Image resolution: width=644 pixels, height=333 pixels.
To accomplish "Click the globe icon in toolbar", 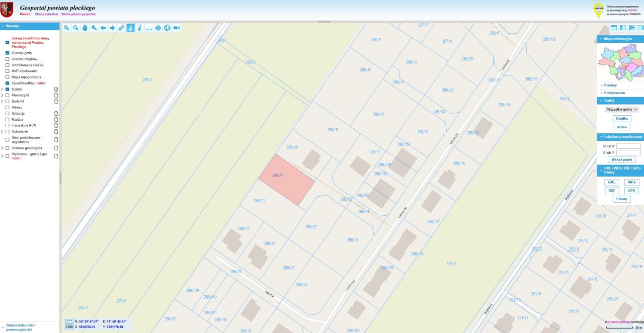I will point(167,28).
